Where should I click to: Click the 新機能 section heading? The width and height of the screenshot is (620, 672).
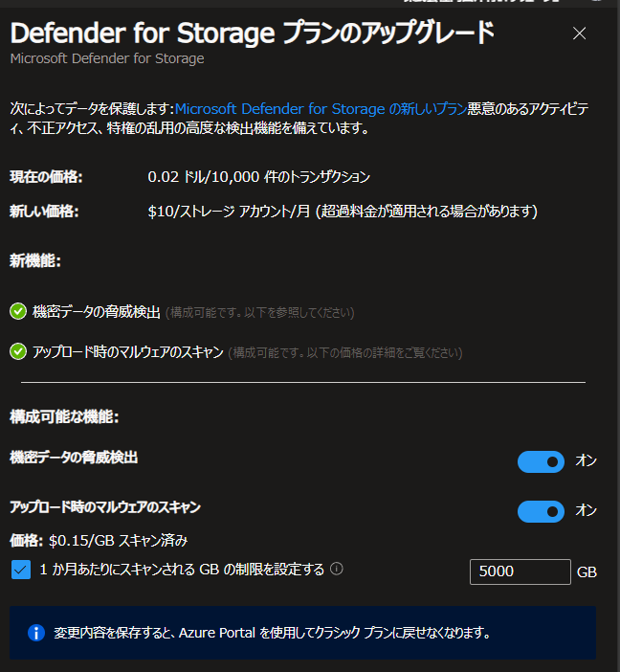pos(35,261)
